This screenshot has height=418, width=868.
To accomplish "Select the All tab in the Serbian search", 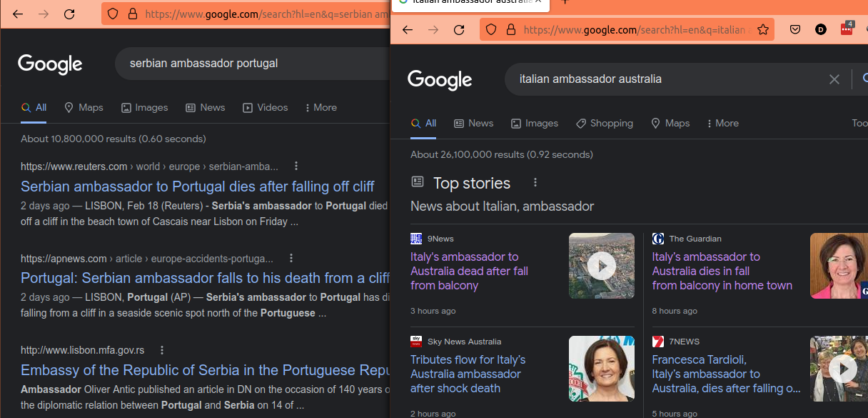I will 34,107.
